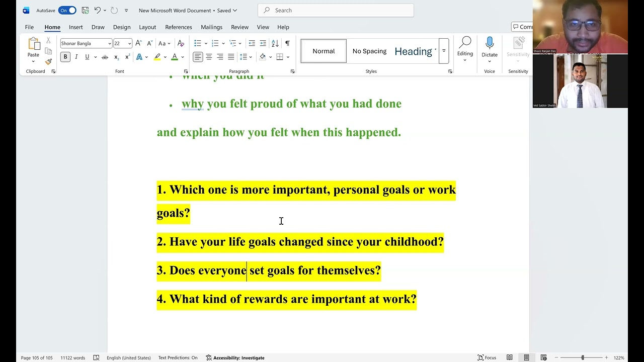This screenshot has width=644, height=362.
Task: Increase font size with the grow font icon
Action: pyautogui.click(x=139, y=43)
